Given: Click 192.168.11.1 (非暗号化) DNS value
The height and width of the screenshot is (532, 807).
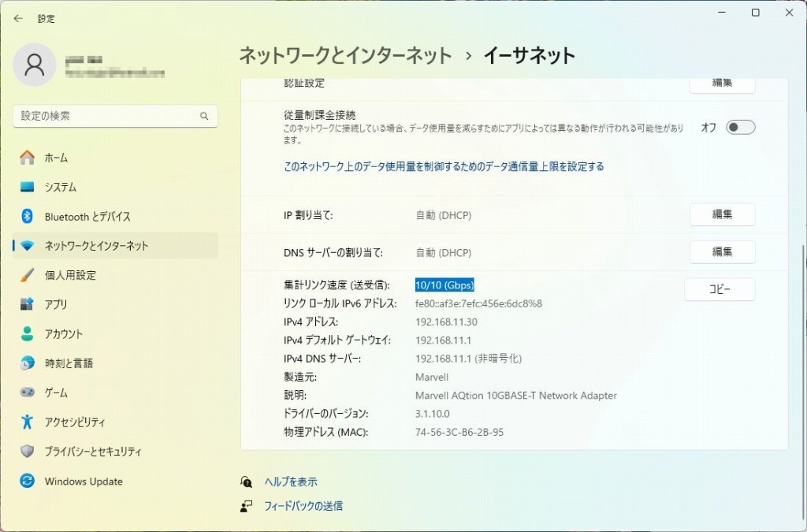Looking at the screenshot, I should coord(468,359).
